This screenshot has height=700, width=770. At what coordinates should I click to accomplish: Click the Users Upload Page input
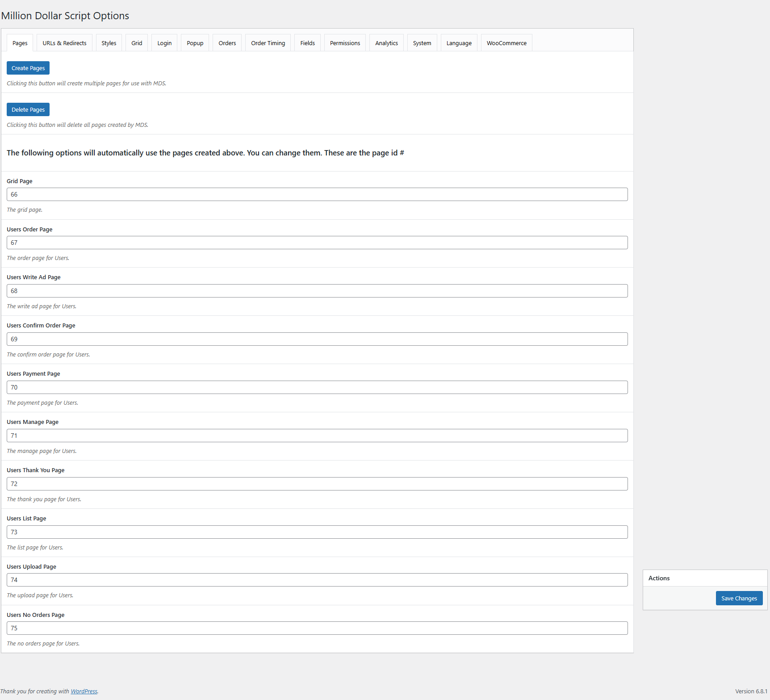(x=317, y=580)
